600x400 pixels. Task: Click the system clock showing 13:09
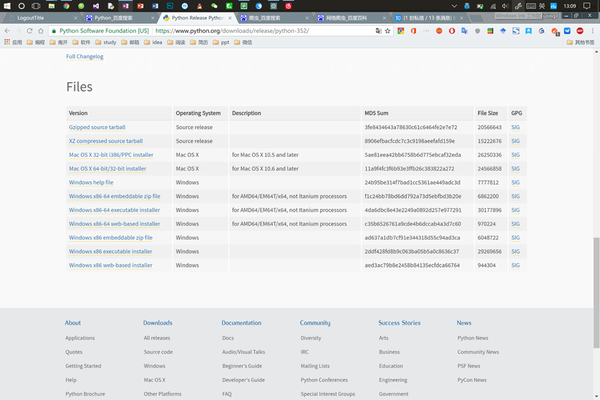click(x=570, y=6)
